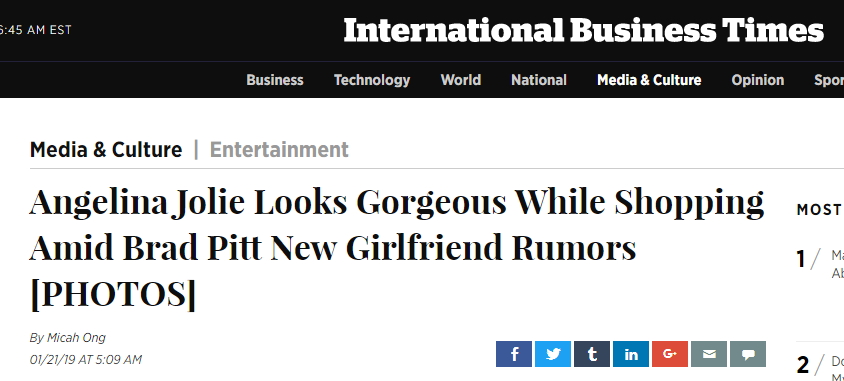Open Entertainment breadcrumb link
844x381 pixels.
(279, 149)
